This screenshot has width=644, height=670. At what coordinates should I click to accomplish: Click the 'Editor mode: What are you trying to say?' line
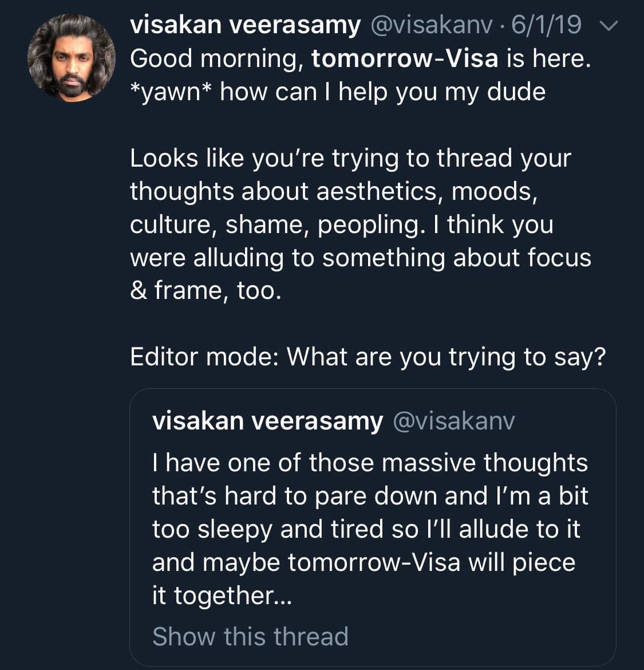tap(368, 357)
